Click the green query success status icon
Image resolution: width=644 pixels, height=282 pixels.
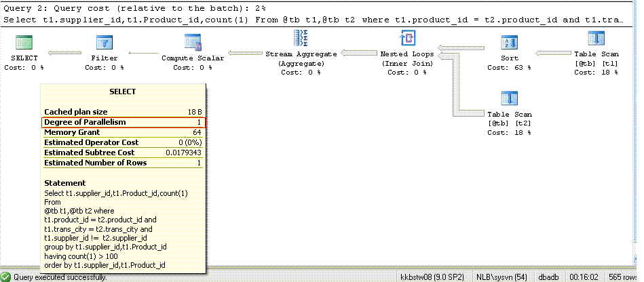(5, 277)
